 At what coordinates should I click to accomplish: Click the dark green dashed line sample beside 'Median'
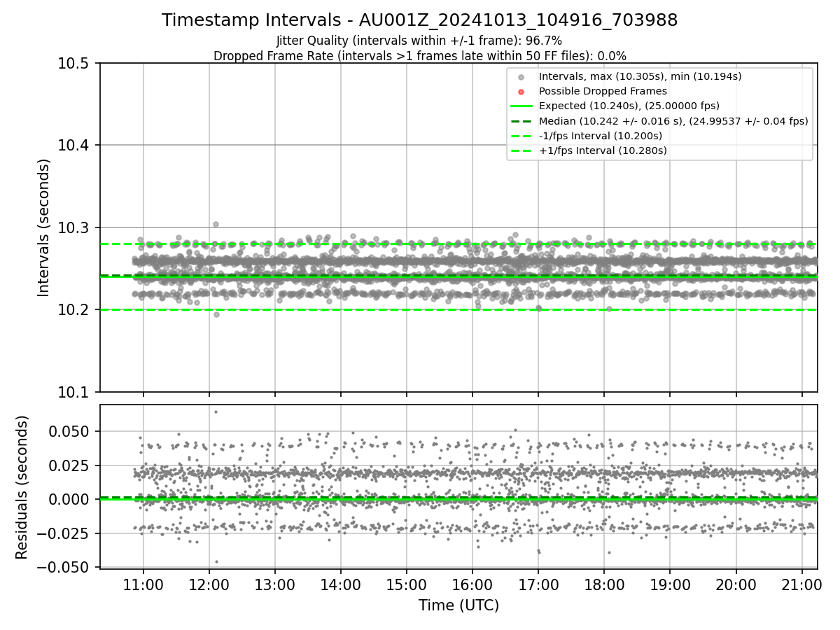click(x=521, y=121)
